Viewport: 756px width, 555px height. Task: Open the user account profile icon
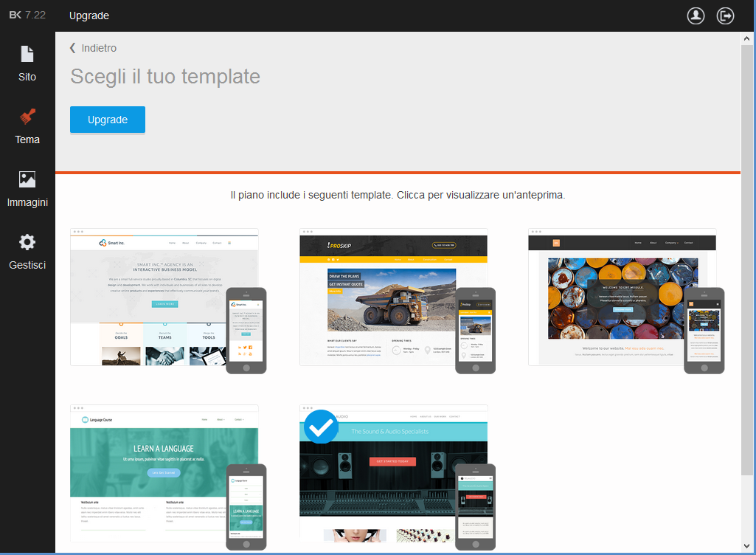pyautogui.click(x=696, y=16)
